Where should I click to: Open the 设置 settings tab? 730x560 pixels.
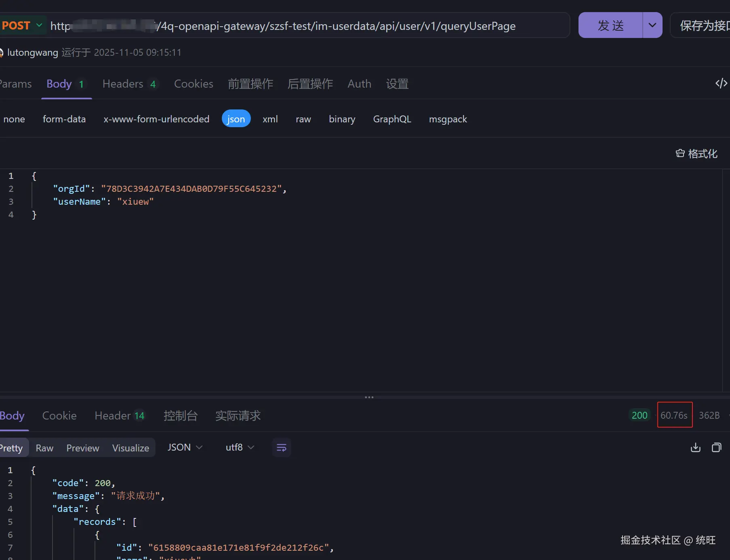pyautogui.click(x=397, y=84)
